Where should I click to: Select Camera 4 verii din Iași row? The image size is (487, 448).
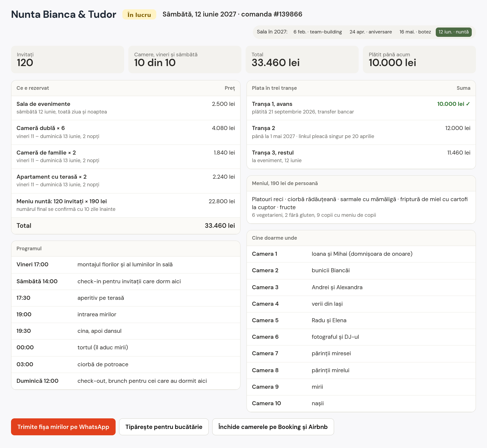(361, 304)
